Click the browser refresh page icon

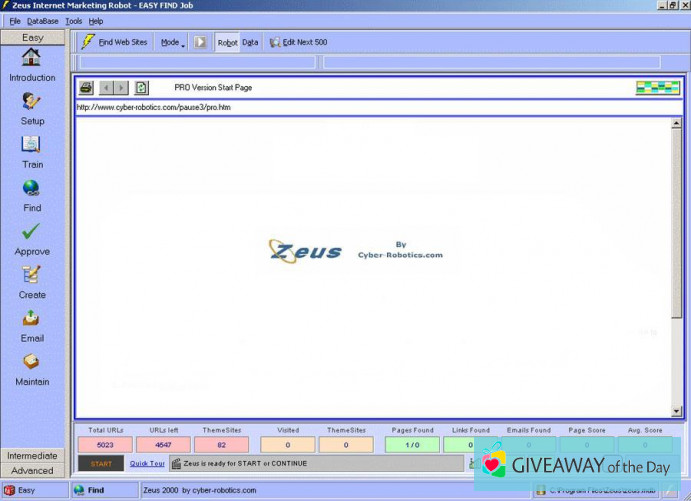point(141,88)
